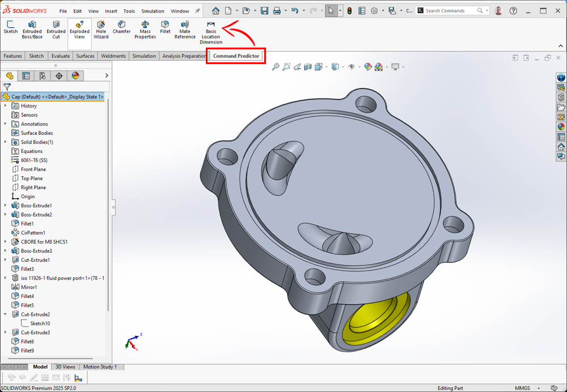Open the PropertyManager tab
567x392 pixels.
(x=26, y=75)
